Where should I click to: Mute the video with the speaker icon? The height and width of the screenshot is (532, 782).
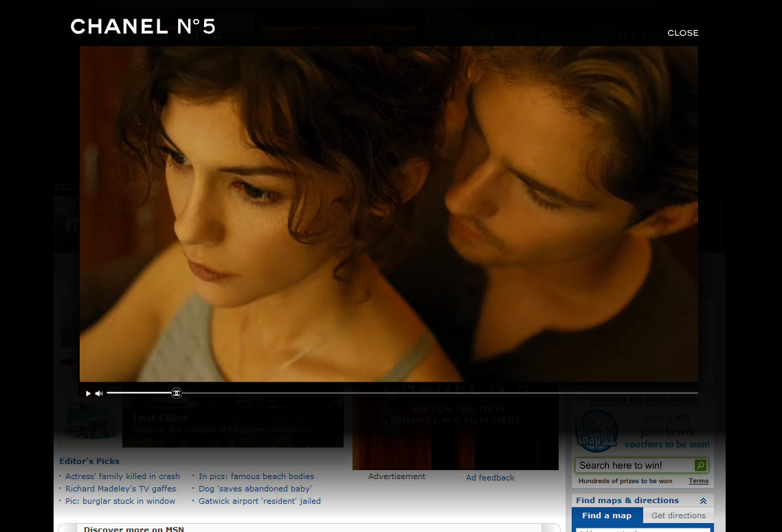(99, 393)
